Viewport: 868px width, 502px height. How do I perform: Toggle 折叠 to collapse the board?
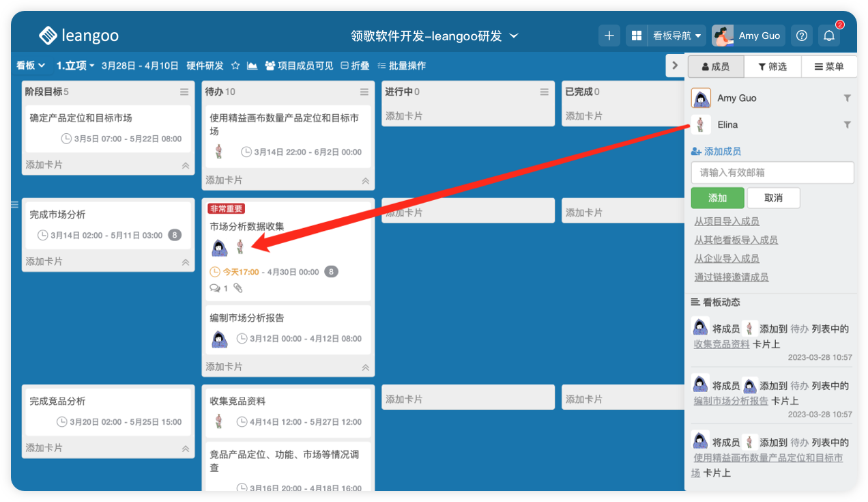coord(355,66)
